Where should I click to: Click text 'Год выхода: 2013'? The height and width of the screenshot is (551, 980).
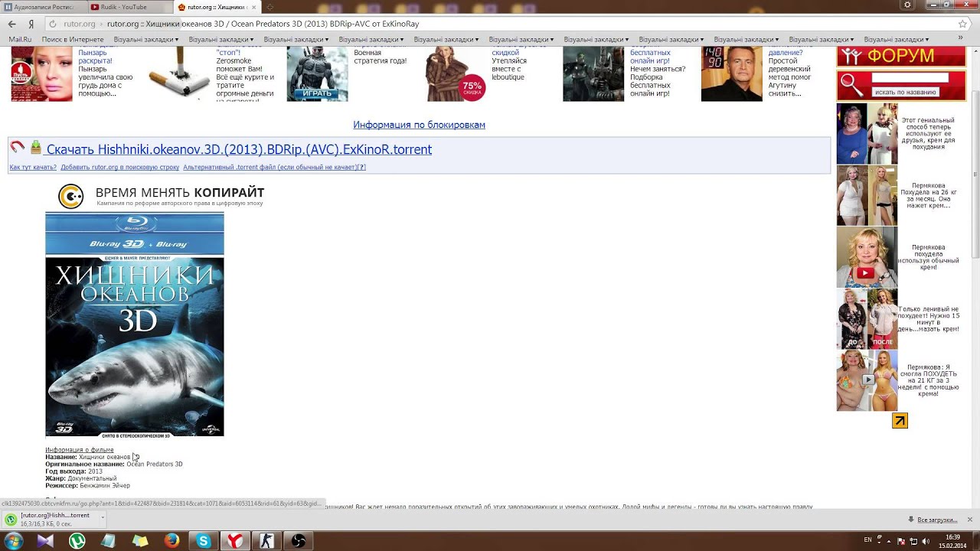click(x=73, y=471)
